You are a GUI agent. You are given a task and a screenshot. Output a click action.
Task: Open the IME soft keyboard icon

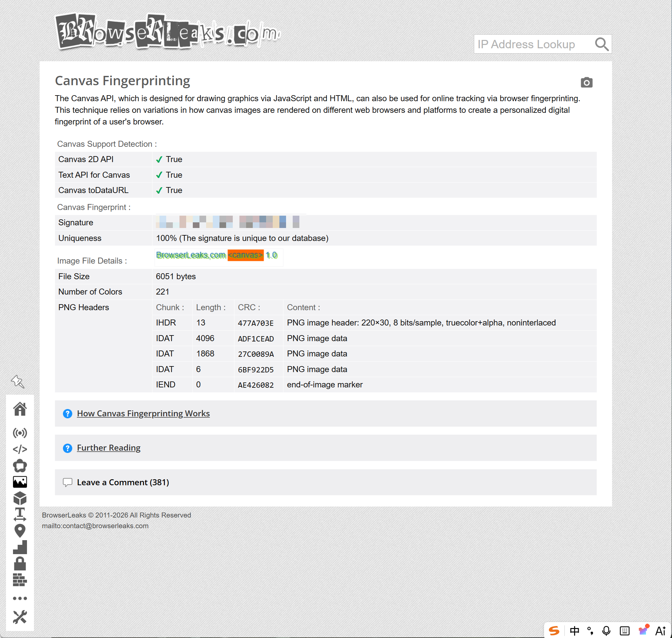point(624,631)
